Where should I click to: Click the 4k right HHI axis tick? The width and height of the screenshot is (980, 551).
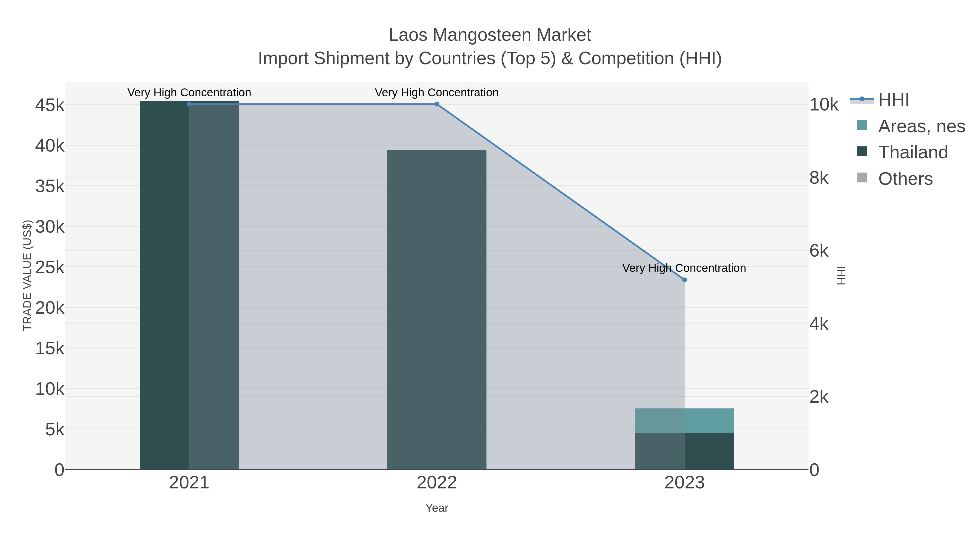click(819, 324)
